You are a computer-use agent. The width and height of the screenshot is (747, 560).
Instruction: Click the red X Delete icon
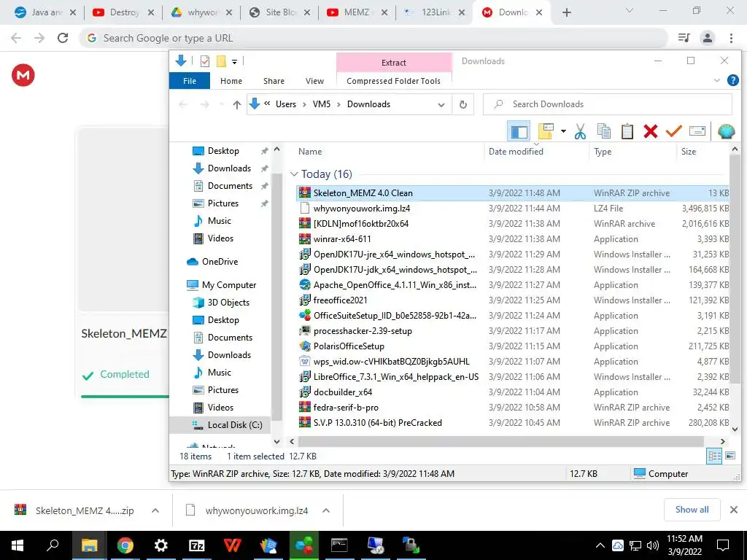(650, 131)
